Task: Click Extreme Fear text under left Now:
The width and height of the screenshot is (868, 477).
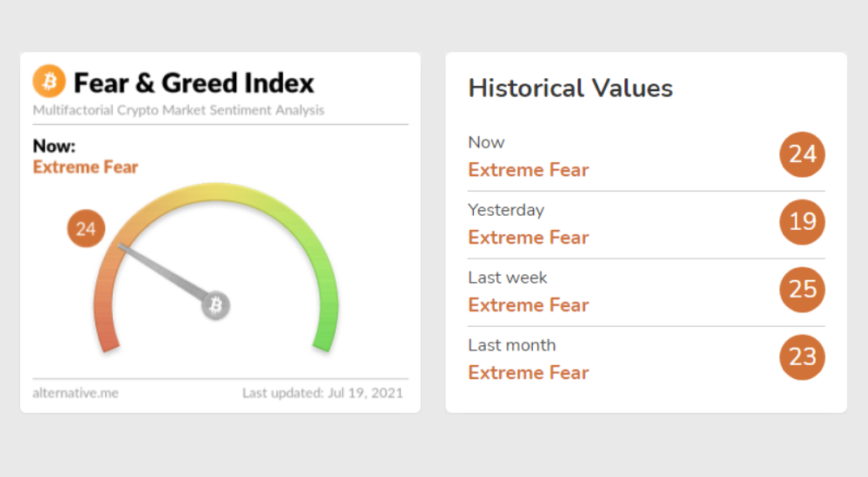Action: 85,167
